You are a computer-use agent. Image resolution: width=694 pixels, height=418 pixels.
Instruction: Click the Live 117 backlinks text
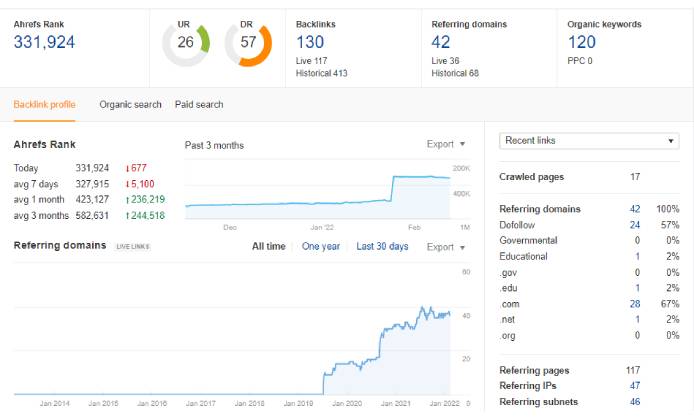pyautogui.click(x=311, y=61)
